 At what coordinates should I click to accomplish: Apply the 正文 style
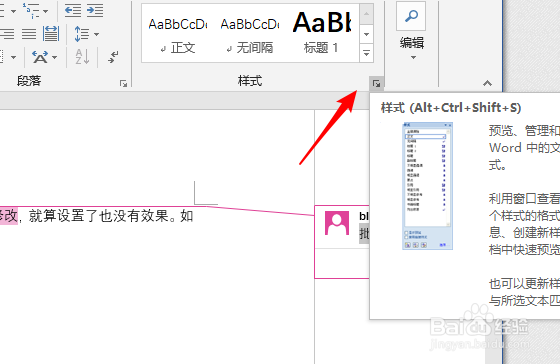pyautogui.click(x=178, y=33)
